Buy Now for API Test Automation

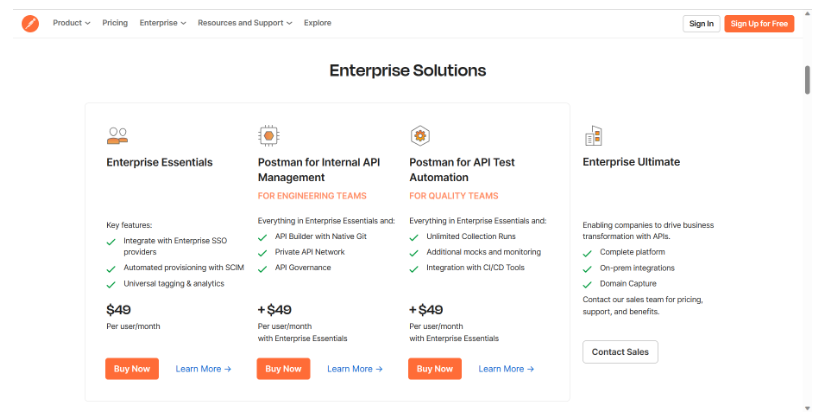[x=435, y=369]
